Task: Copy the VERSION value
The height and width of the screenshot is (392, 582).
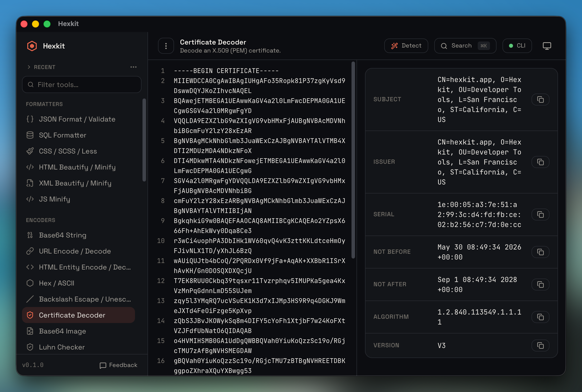Action: 540,345
